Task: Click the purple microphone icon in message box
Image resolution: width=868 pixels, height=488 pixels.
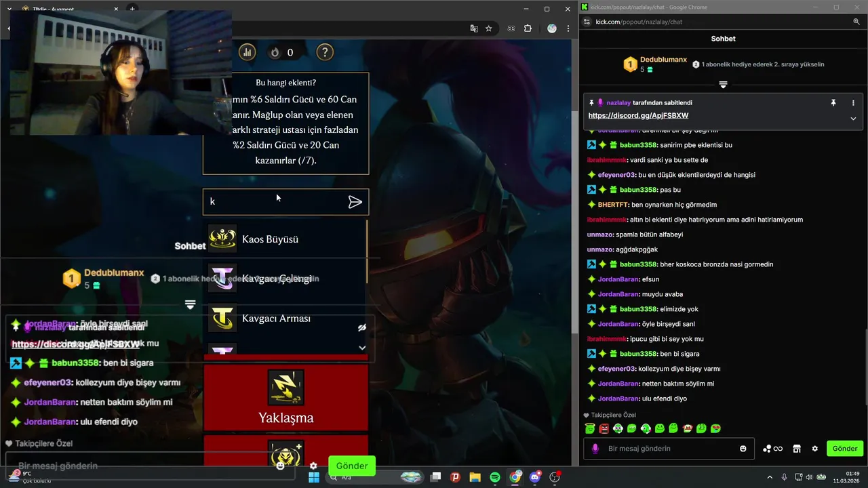Action: (x=595, y=449)
